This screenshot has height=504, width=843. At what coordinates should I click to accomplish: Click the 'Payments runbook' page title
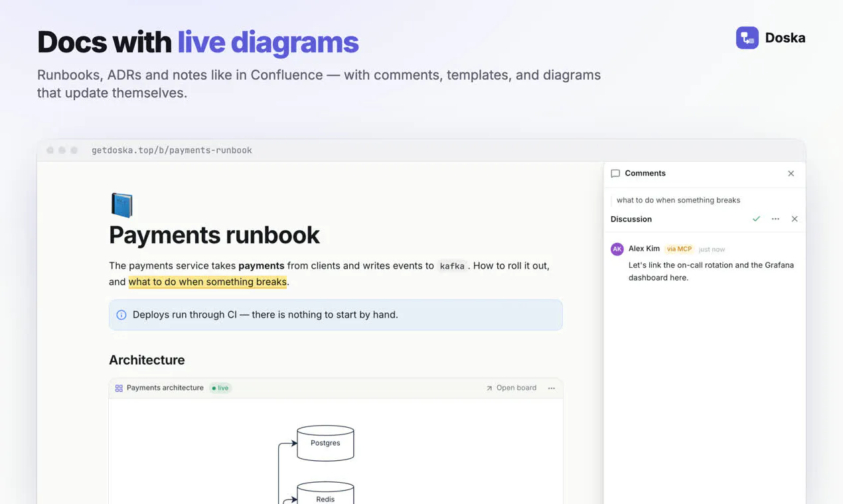point(214,235)
